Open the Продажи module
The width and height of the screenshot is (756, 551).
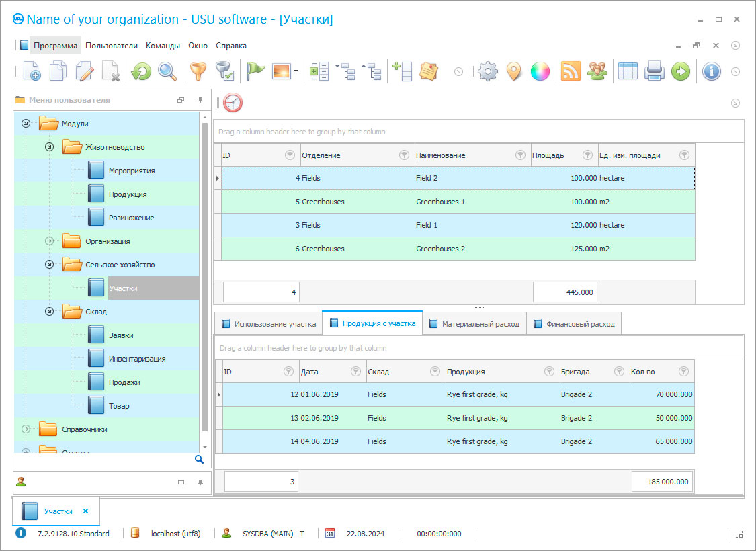[124, 382]
